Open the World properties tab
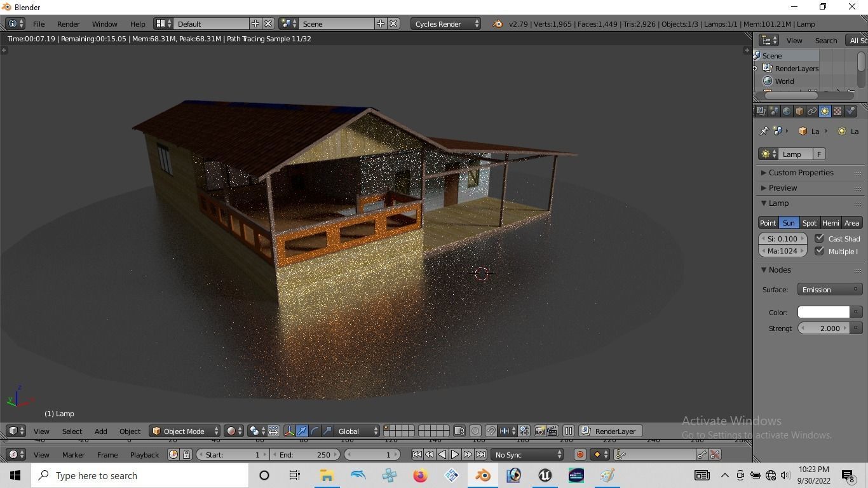 click(x=787, y=111)
